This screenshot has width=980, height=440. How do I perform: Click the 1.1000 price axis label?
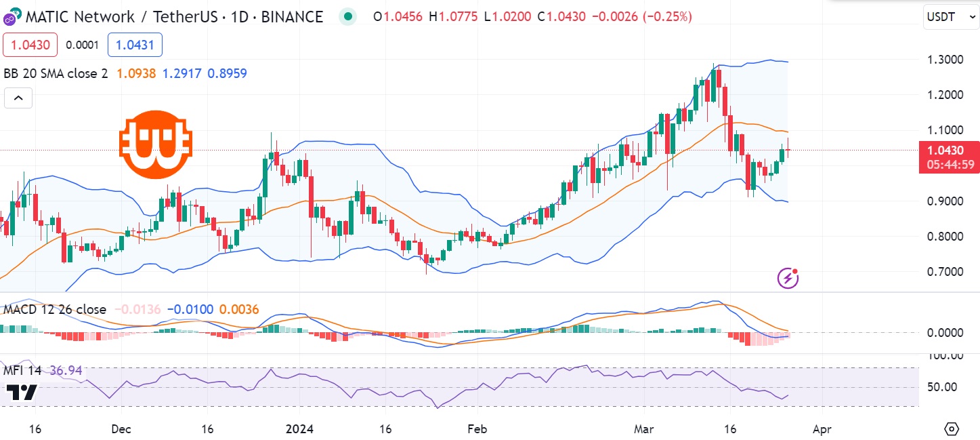[x=945, y=130]
